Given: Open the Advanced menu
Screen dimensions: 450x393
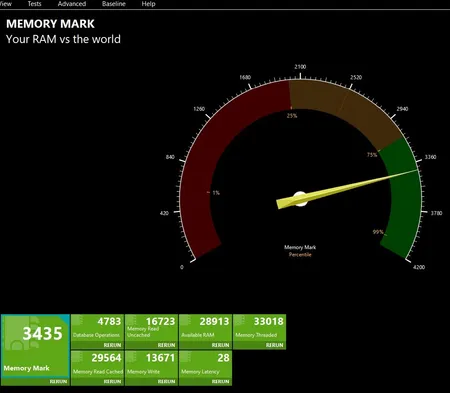Looking at the screenshot, I should 72,4.
